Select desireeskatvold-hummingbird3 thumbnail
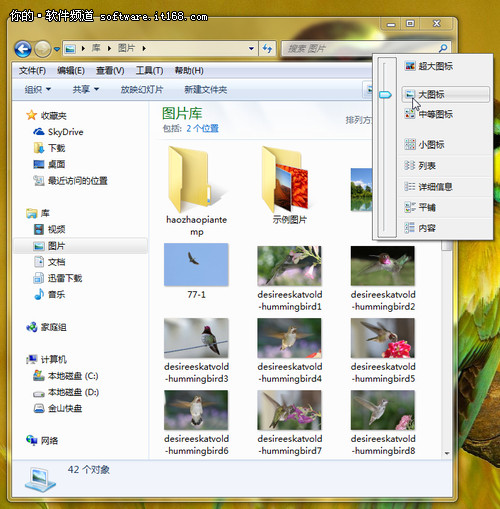Viewport: 500px width, 509px height. (196, 338)
